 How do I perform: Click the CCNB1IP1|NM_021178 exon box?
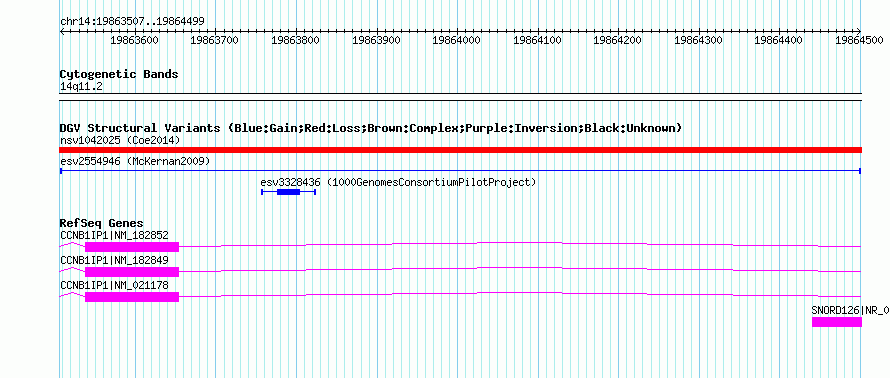(x=132, y=297)
